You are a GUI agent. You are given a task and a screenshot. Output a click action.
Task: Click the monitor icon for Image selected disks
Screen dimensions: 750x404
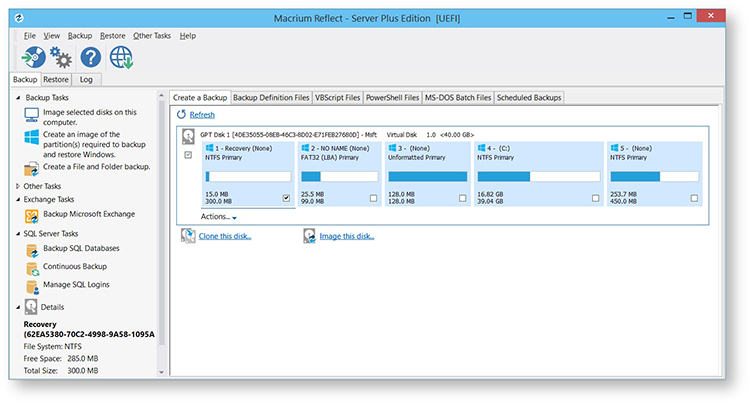click(32, 115)
